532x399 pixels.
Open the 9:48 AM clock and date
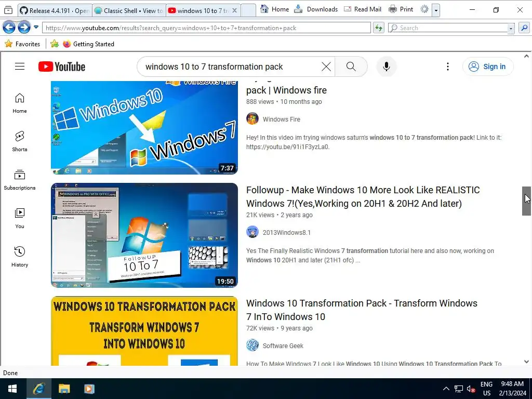[x=512, y=389]
